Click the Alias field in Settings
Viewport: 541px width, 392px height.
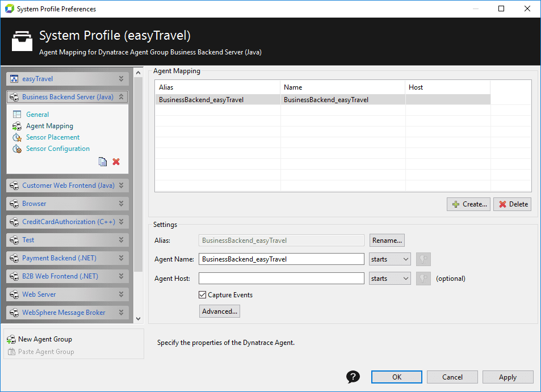[x=282, y=241]
